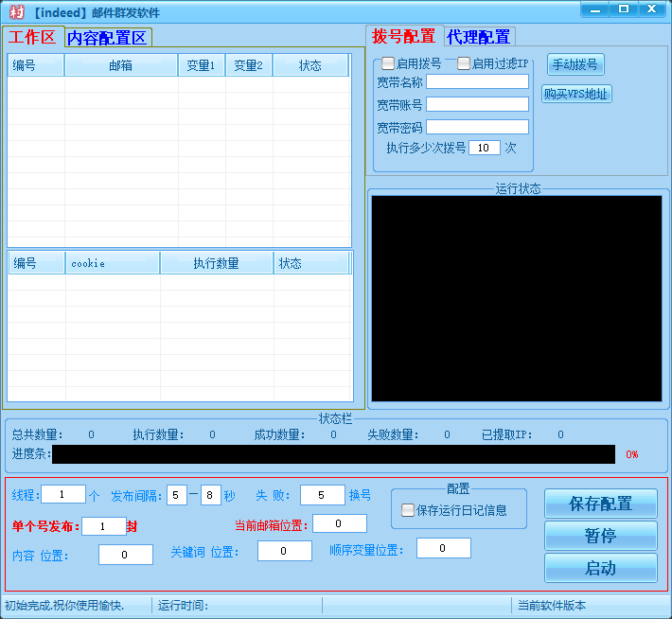
Task: Open the 代理配置 tab
Action: point(479,37)
